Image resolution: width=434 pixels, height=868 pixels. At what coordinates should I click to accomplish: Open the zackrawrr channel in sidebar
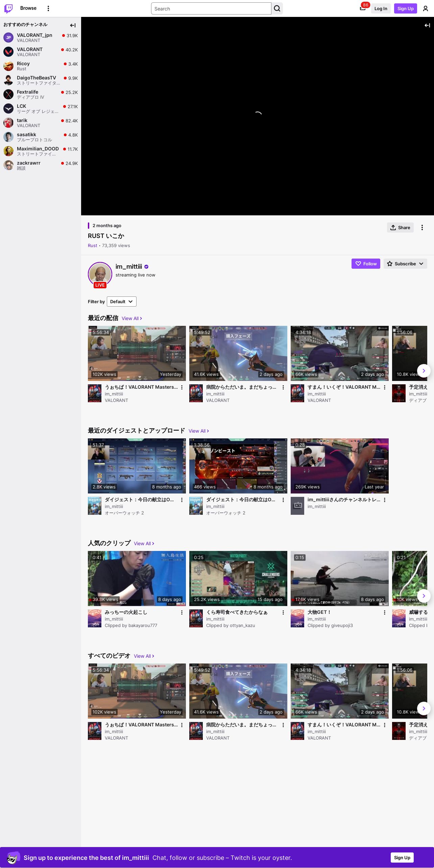[x=41, y=165]
